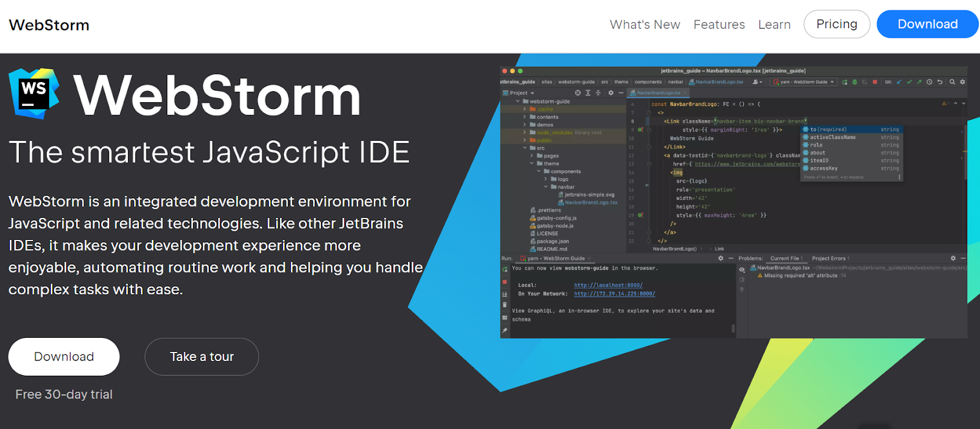Screen dimensions: 980x429
Task: Click the Git update project arrow icon
Action: [899, 82]
